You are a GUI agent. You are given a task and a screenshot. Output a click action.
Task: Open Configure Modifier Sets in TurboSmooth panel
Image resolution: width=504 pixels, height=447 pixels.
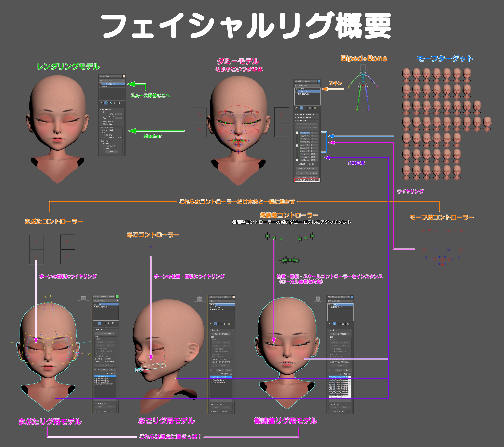(120, 103)
